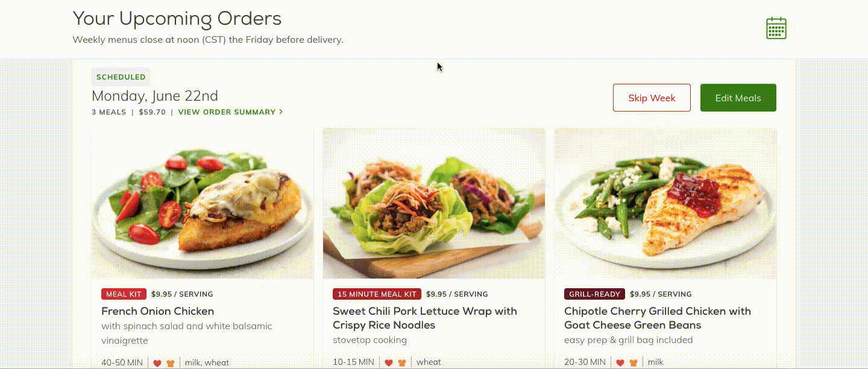Open Chipotle Cherry Grilled Chicken photo
The width and height of the screenshot is (868, 369).
coord(665,203)
